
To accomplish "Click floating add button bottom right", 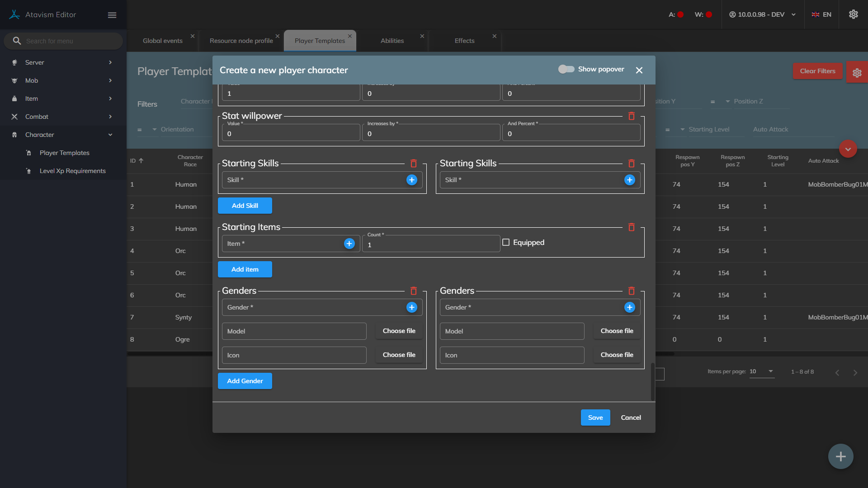I will pos(840,456).
